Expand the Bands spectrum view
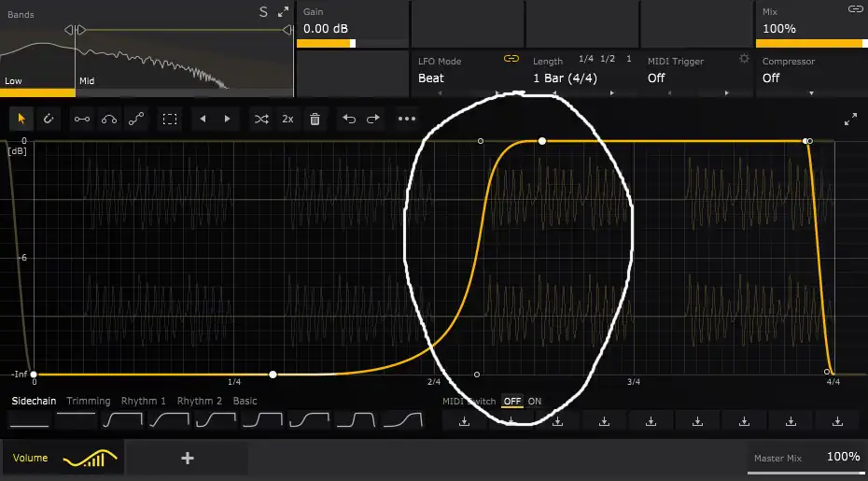 pyautogui.click(x=283, y=11)
